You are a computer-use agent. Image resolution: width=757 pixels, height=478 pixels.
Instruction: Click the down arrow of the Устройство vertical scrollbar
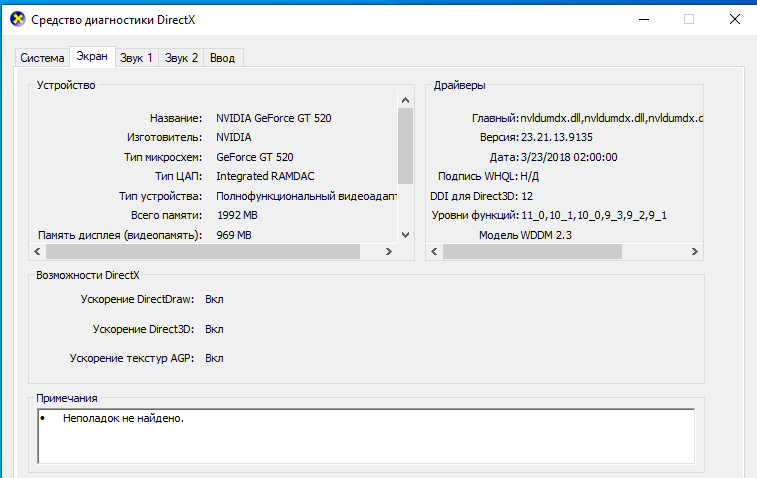[x=406, y=235]
